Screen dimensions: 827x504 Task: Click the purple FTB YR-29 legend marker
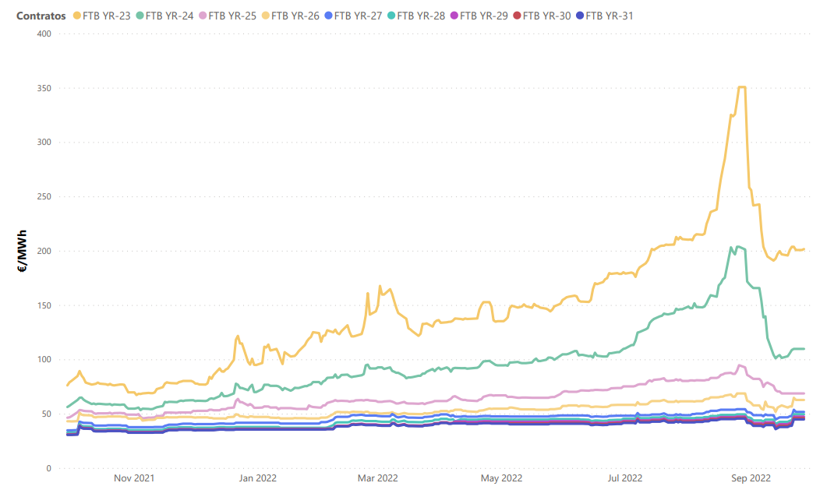point(454,16)
